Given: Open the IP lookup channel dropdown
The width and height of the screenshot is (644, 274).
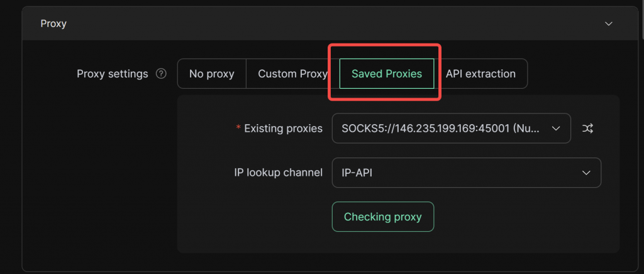Looking at the screenshot, I should [x=466, y=173].
